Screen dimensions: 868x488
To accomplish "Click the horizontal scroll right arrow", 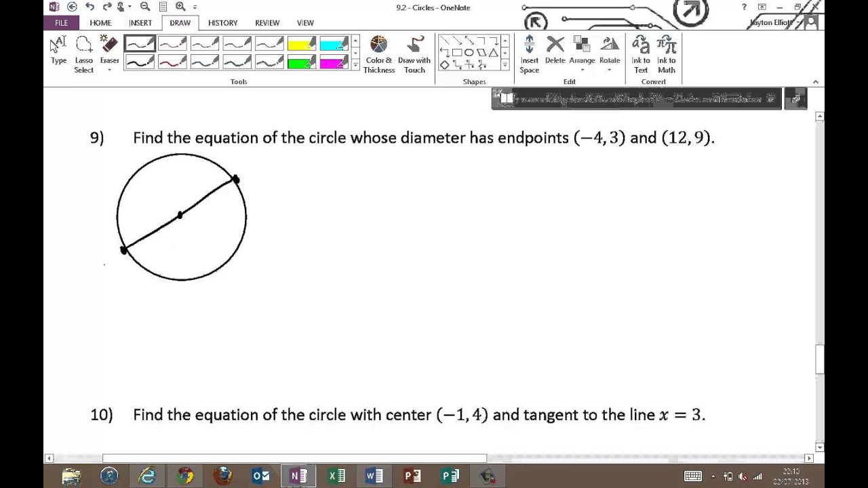I will (x=809, y=458).
